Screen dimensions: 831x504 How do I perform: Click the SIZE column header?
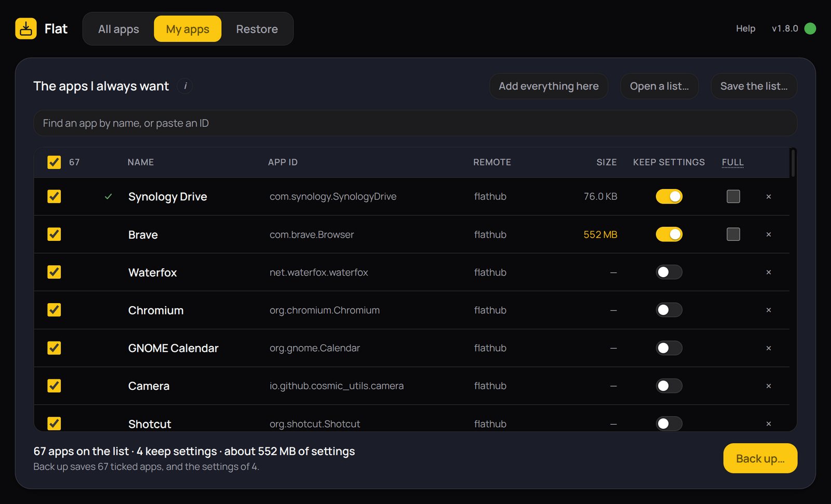pos(607,162)
